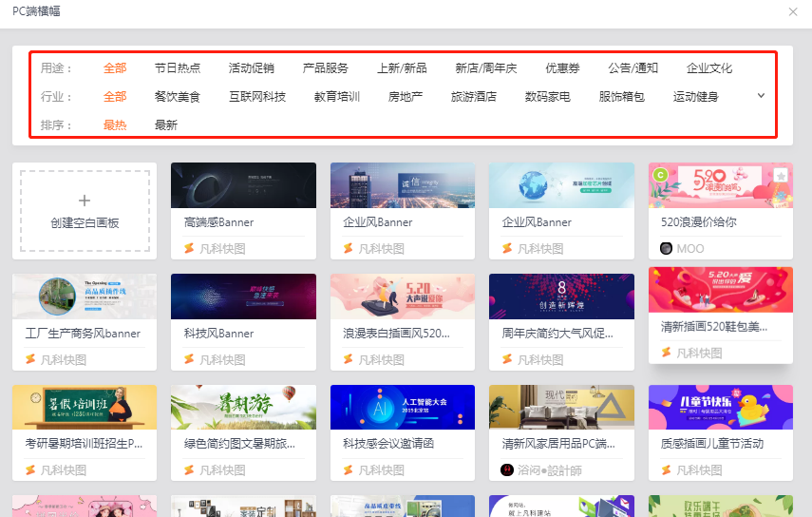Open 清新插画520鞋包美 template thumbnail

tap(720, 290)
